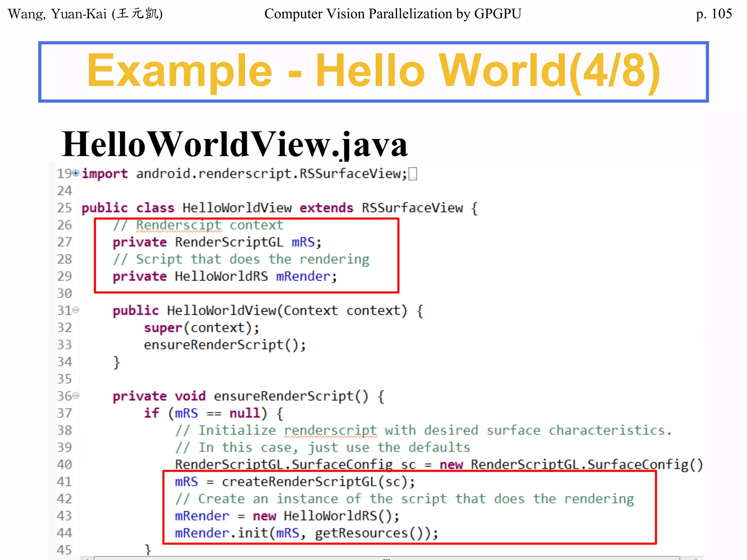Click line number 24 in the gutter

65,191
